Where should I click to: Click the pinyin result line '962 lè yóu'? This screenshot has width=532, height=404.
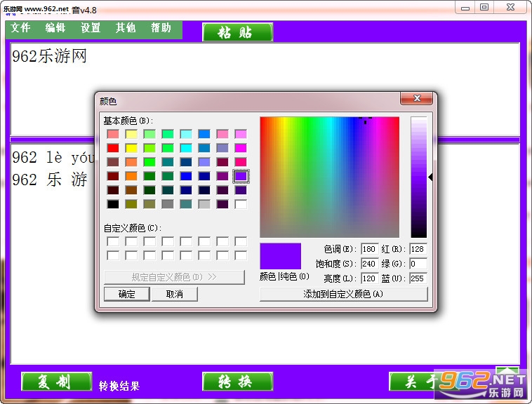coord(53,157)
